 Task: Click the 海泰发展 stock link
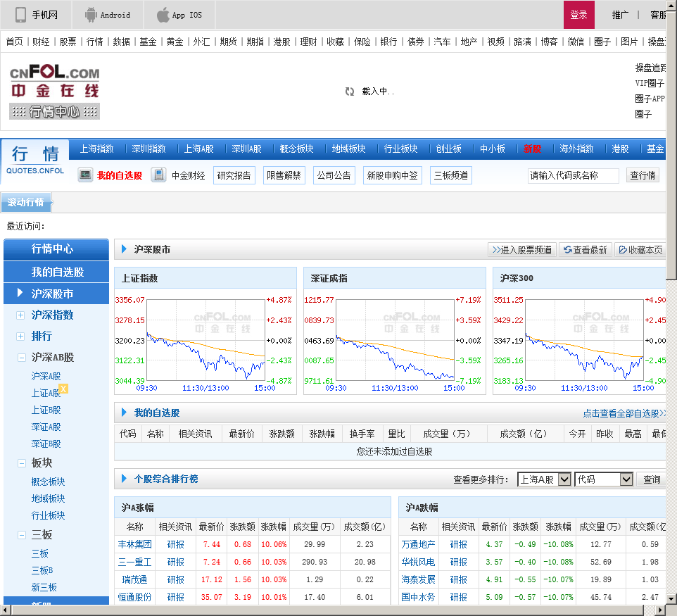pyautogui.click(x=418, y=579)
